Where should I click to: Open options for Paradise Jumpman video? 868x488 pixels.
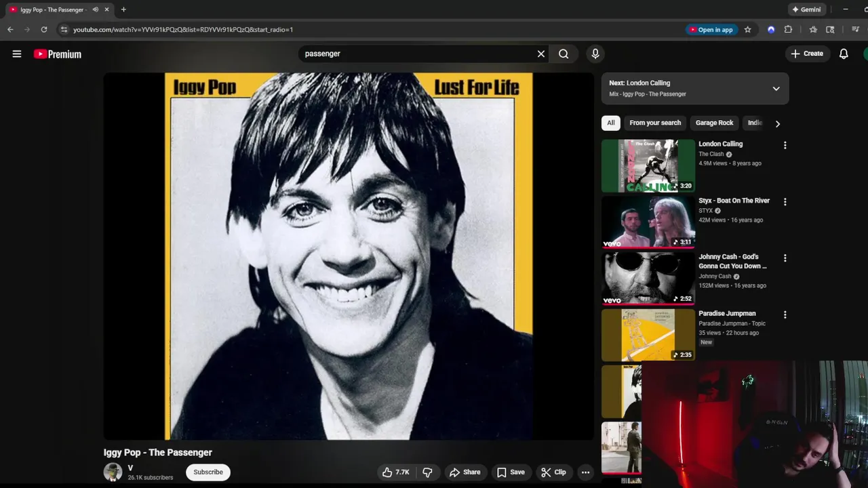tap(785, 315)
